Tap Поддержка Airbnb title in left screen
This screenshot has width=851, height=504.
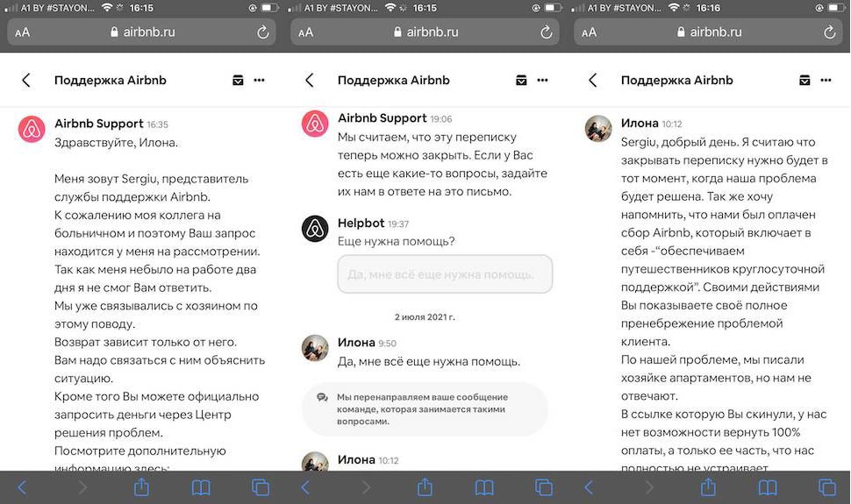111,81
